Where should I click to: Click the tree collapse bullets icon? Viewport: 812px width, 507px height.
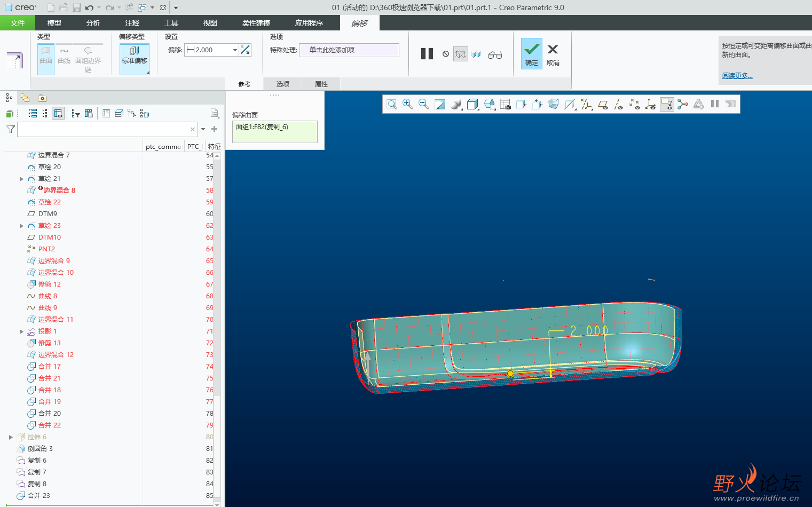pyautogui.click(x=45, y=113)
